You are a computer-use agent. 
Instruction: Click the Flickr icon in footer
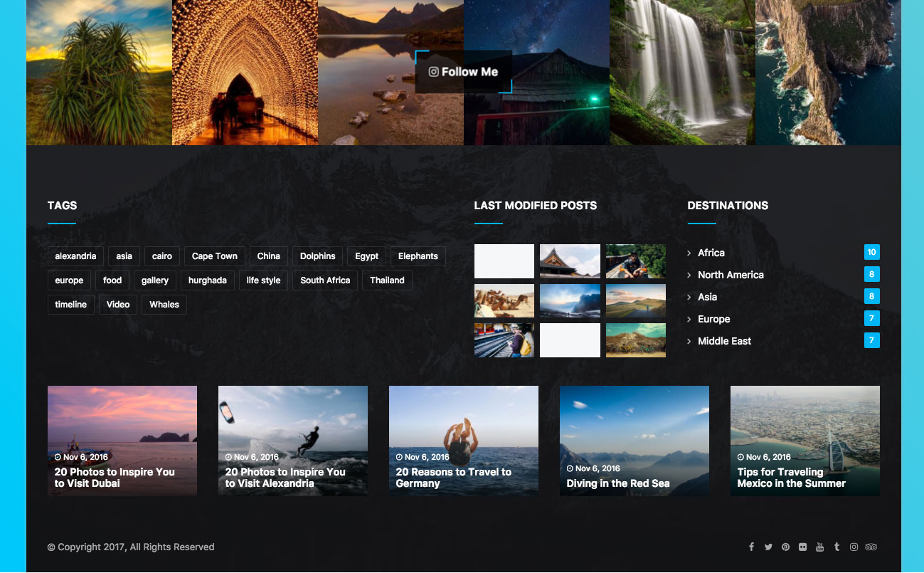click(802, 547)
